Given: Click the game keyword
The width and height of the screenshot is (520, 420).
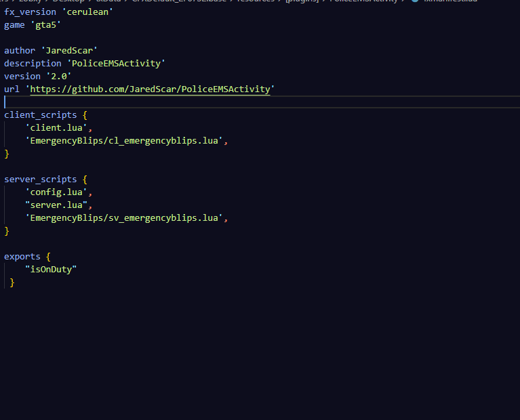Looking at the screenshot, I should [x=14, y=25].
